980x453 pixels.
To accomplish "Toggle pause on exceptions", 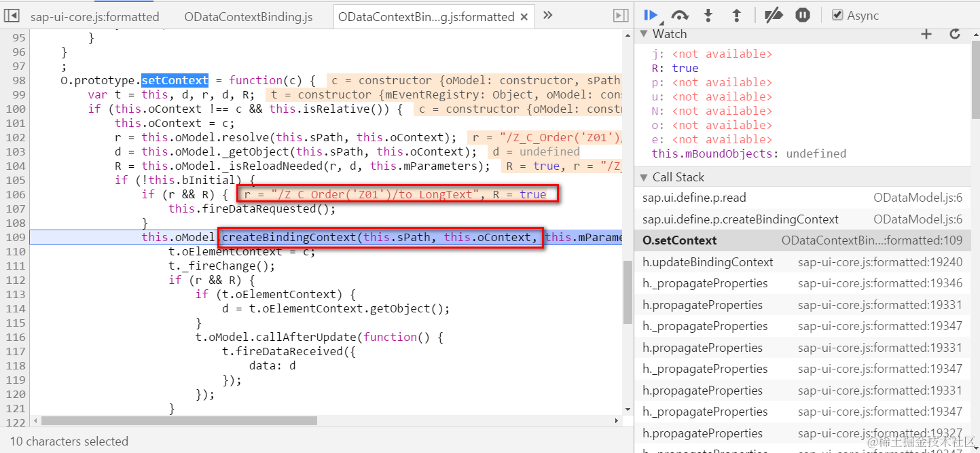I will point(803,15).
